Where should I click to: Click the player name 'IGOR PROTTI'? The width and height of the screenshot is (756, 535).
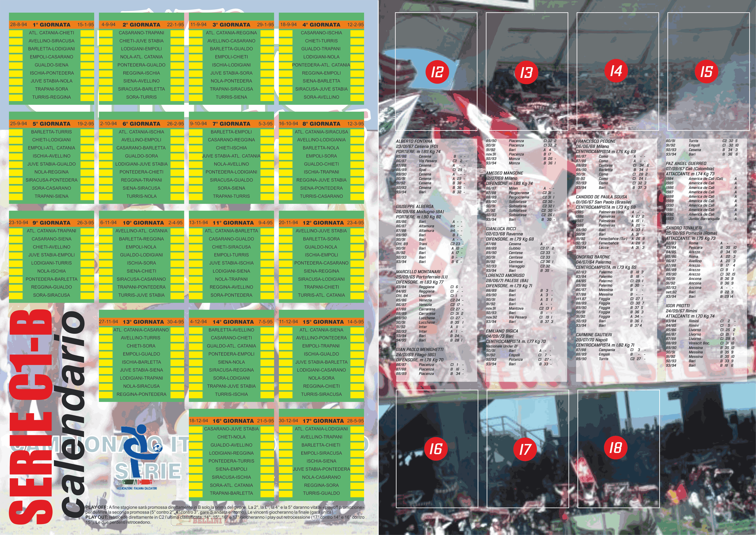point(678,306)
